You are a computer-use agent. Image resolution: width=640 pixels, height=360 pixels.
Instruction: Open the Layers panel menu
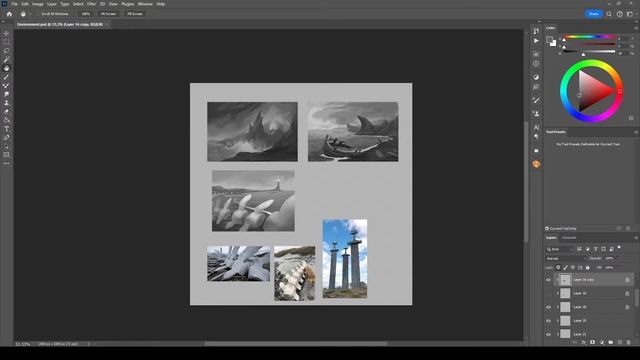click(x=636, y=238)
